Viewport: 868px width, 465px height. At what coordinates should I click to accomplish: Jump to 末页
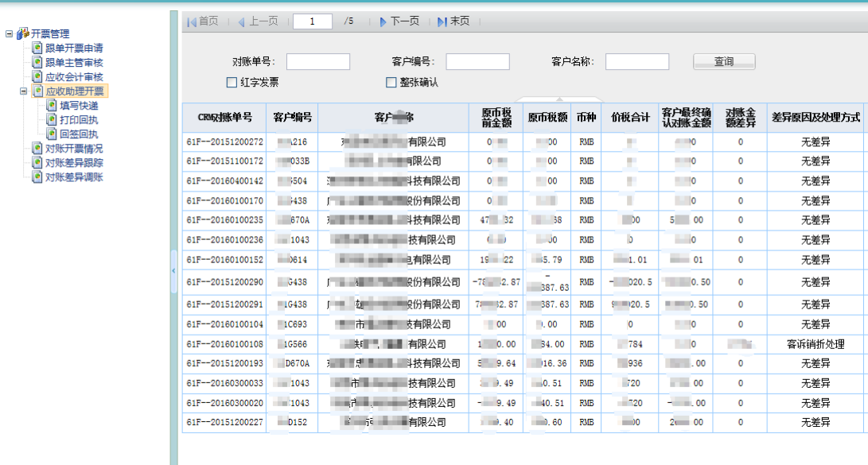pyautogui.click(x=460, y=21)
